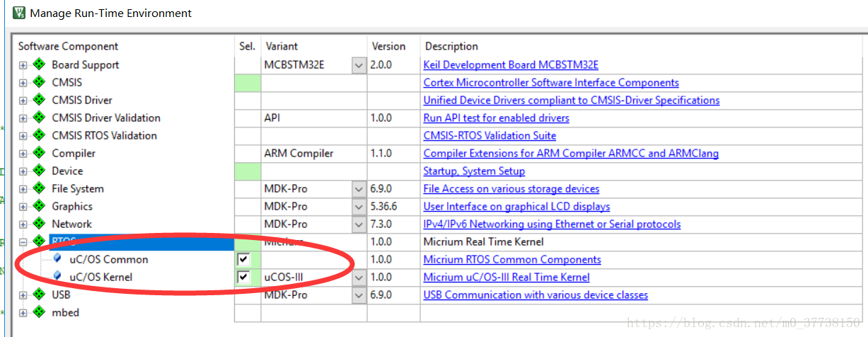Uncheck the uC/OS Kernel checkbox
Viewport: 868px width, 337px height.
pyautogui.click(x=243, y=277)
